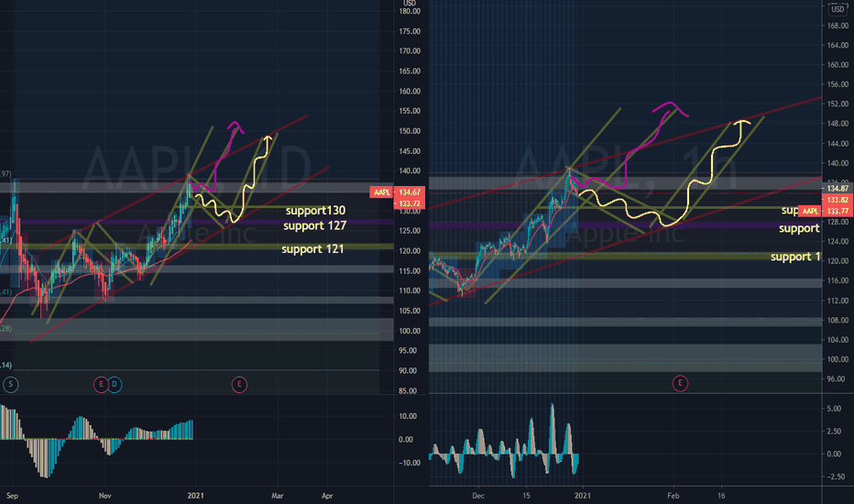This screenshot has width=854, height=504.
Task: Click the Dec label on right time axis
Action: [477, 496]
